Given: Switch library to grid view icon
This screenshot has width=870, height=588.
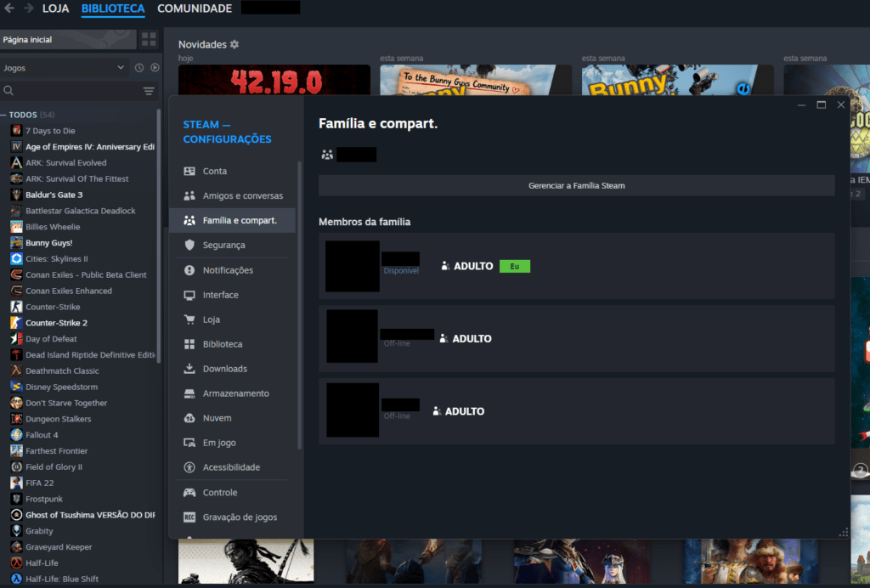Looking at the screenshot, I should [x=149, y=39].
